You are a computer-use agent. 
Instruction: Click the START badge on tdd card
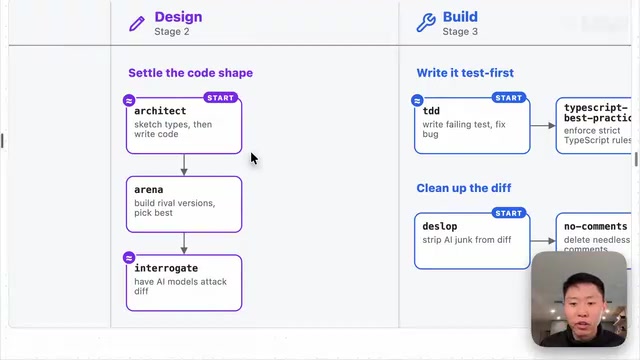click(x=509, y=98)
